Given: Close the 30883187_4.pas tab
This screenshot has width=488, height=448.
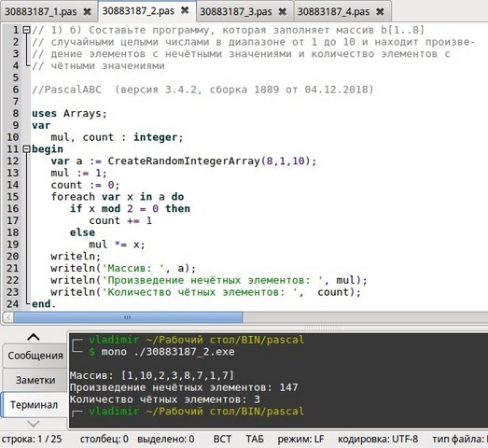Looking at the screenshot, I should pyautogui.click(x=380, y=12).
